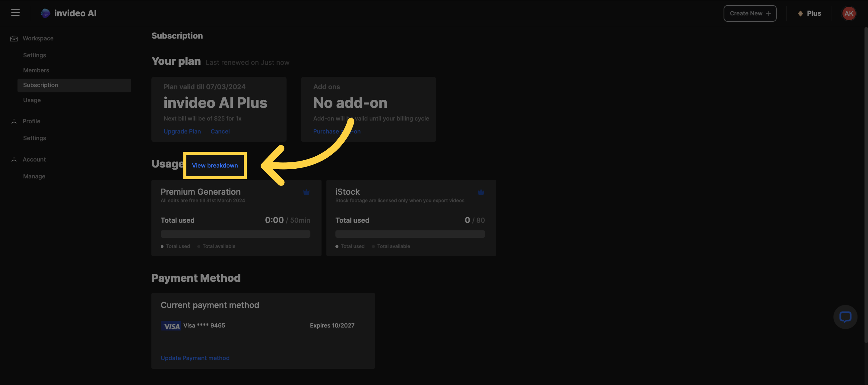Image resolution: width=868 pixels, height=385 pixels.
Task: Click 'Next bill will be of $25' text
Action: click(202, 118)
